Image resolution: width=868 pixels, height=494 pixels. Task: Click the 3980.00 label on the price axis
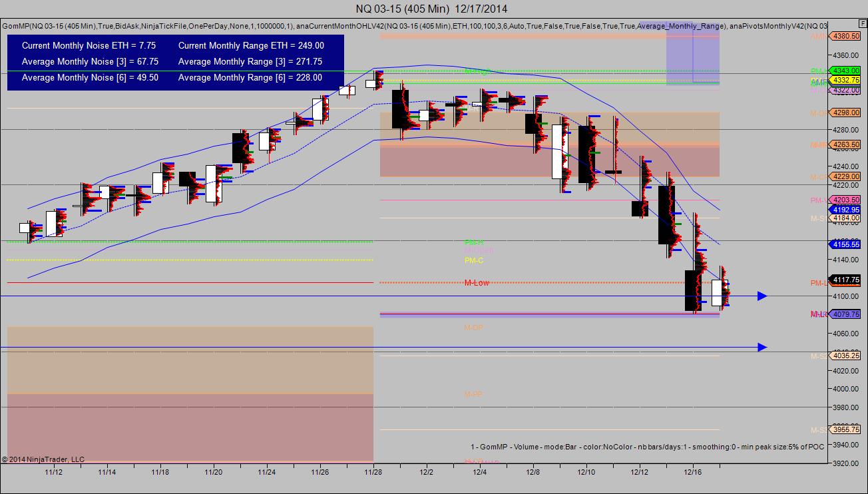(845, 407)
